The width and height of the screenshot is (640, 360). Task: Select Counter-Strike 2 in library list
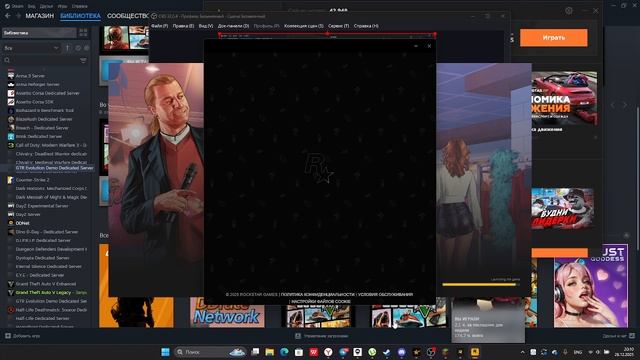(x=32, y=180)
